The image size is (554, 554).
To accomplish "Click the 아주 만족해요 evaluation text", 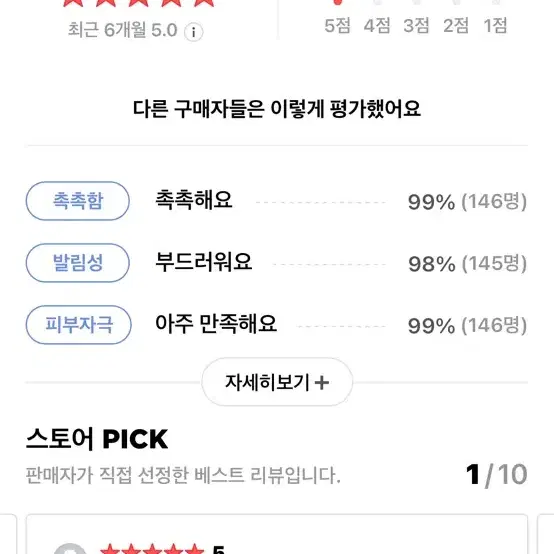I will 216,324.
